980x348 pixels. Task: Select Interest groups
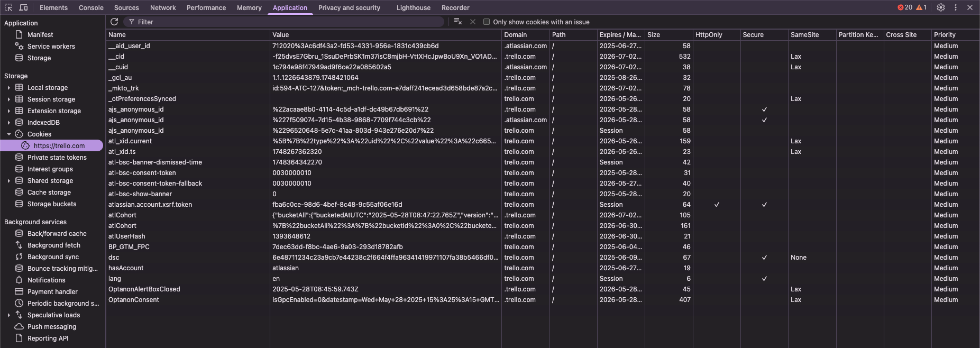50,169
